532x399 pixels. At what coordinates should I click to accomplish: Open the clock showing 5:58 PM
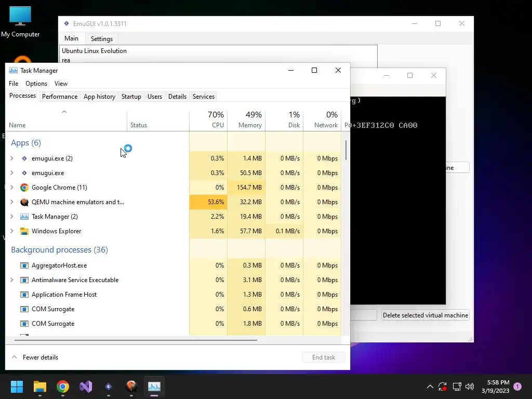[x=496, y=387]
